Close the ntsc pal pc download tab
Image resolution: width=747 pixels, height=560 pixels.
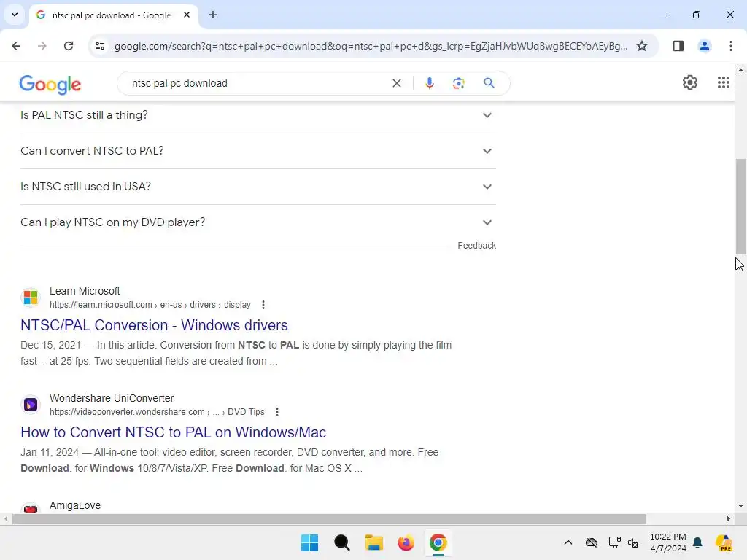187,15
